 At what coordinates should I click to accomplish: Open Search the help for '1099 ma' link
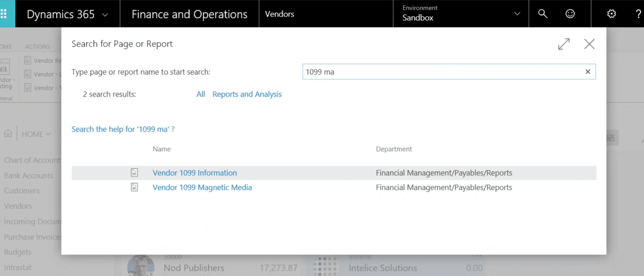click(x=123, y=129)
